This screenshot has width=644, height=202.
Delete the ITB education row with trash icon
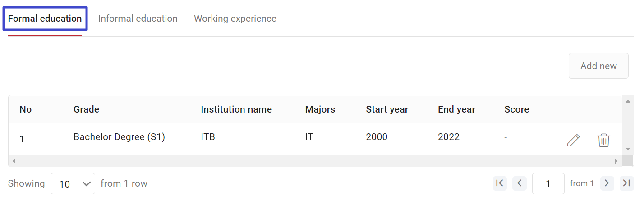tap(604, 140)
